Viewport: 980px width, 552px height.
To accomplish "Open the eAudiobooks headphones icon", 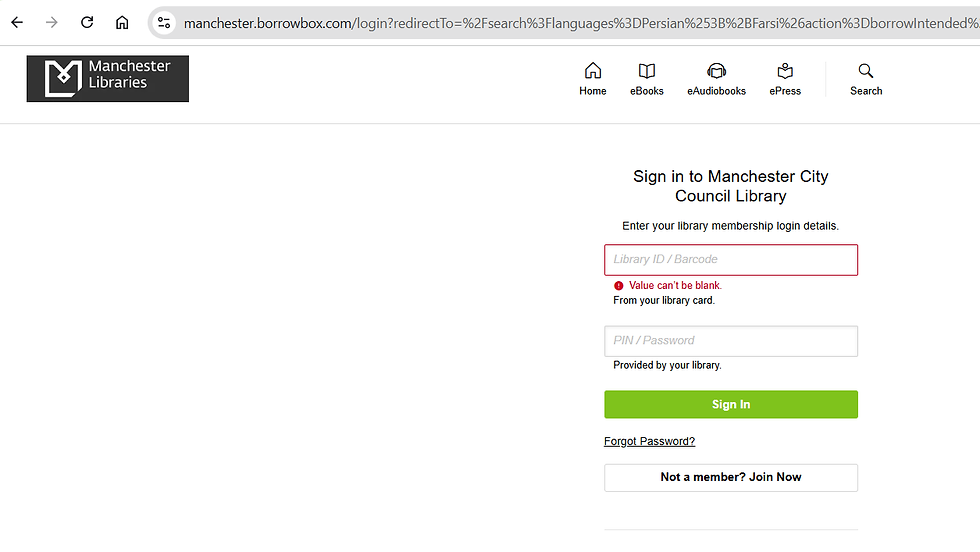I will click(x=716, y=71).
